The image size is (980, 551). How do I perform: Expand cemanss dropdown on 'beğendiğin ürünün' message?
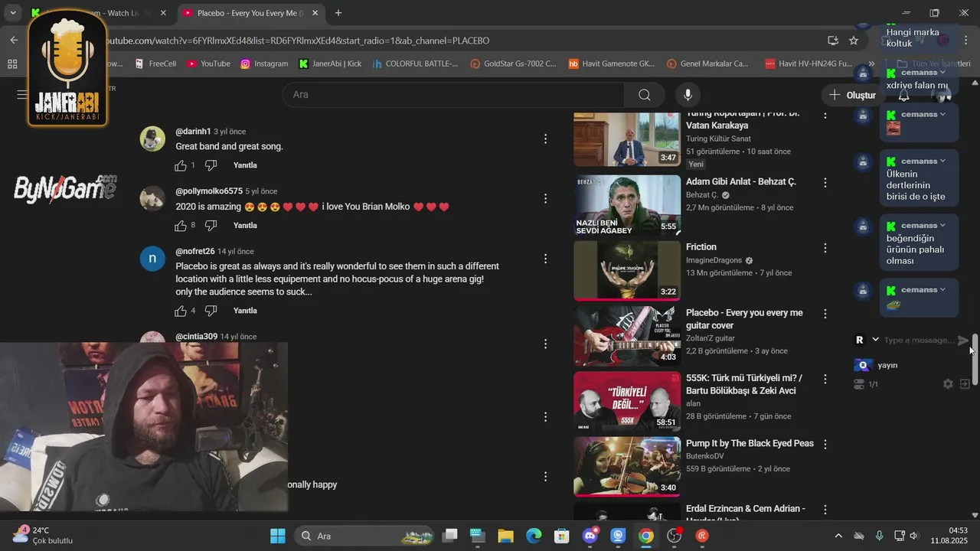click(x=942, y=226)
